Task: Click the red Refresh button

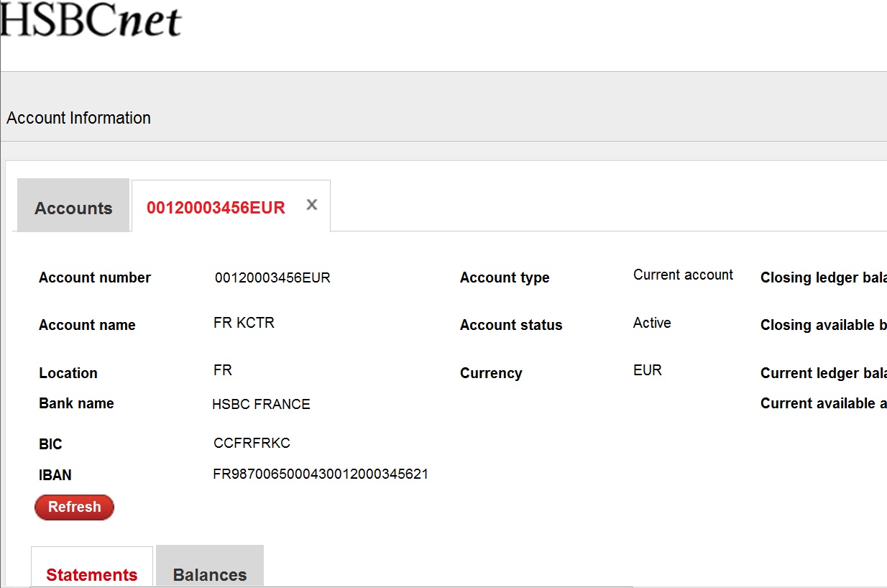Action: click(x=74, y=507)
